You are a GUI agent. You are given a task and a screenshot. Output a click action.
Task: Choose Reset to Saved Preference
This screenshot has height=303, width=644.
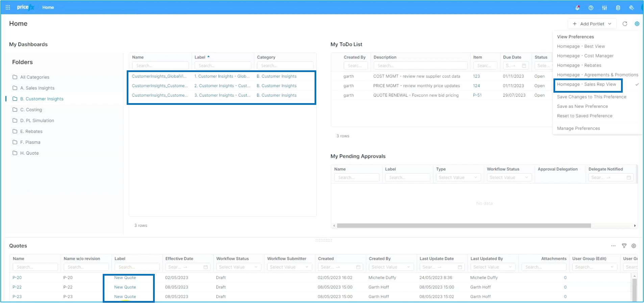coord(585,116)
